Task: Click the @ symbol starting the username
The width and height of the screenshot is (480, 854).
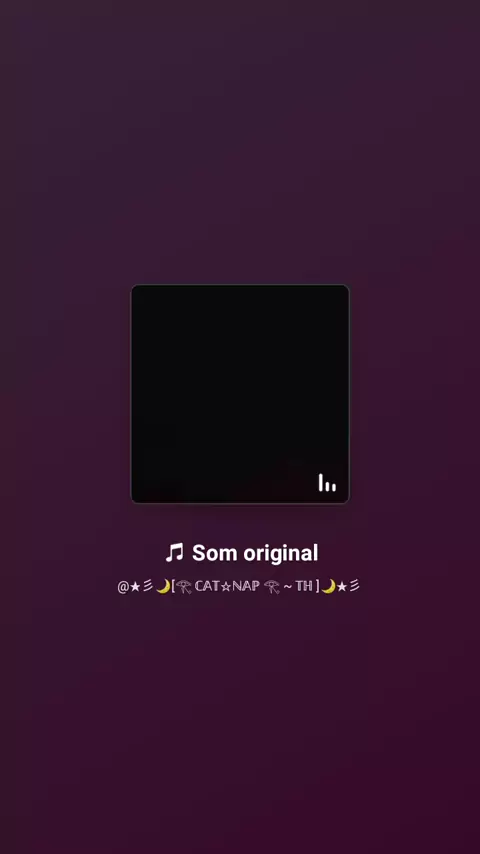Action: [x=123, y=587]
